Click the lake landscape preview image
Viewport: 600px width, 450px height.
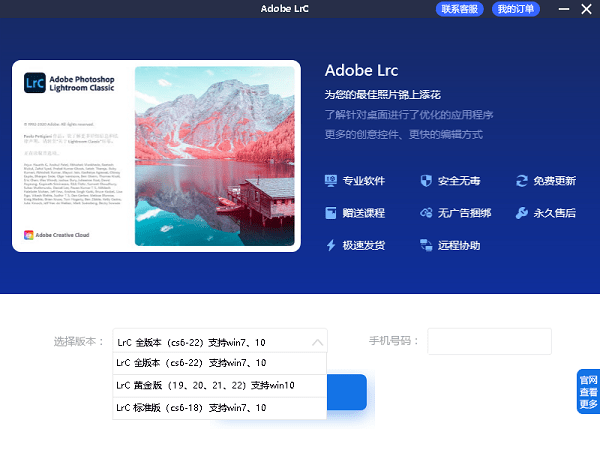tap(215, 157)
